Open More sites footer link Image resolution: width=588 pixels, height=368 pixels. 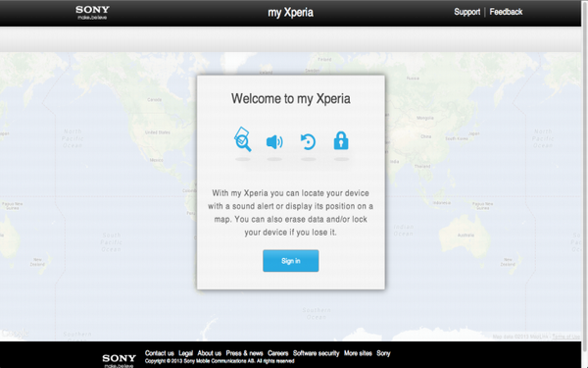point(358,353)
